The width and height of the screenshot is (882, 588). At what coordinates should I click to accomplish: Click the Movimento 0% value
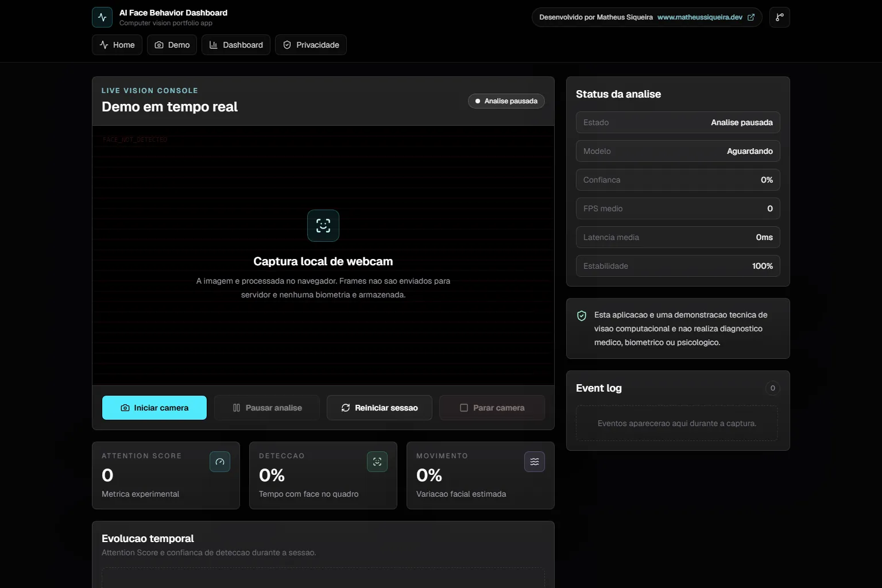(x=429, y=475)
